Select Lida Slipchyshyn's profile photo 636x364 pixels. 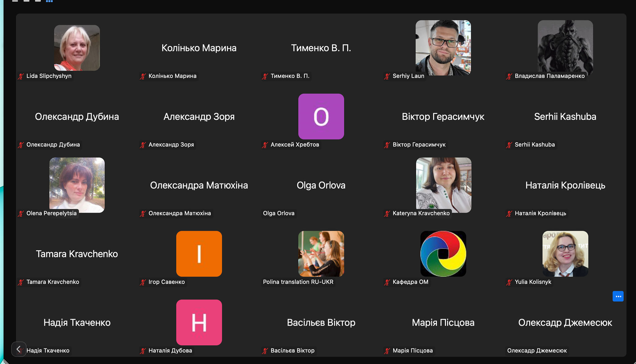pyautogui.click(x=77, y=48)
